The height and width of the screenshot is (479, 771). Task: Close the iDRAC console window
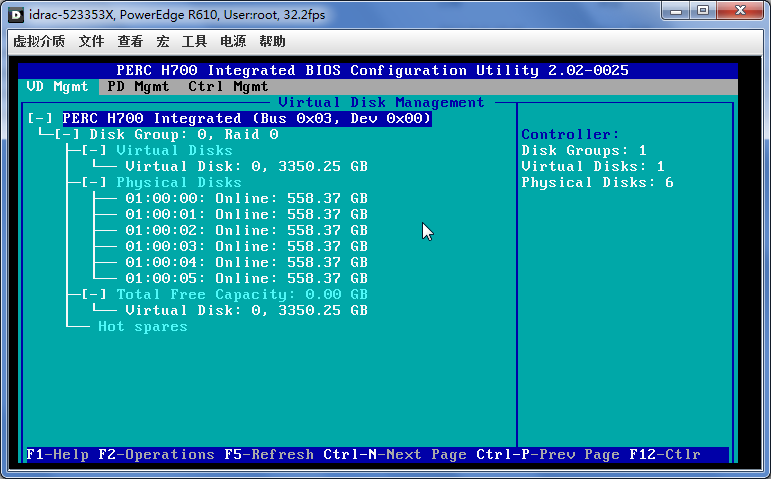tap(741, 11)
